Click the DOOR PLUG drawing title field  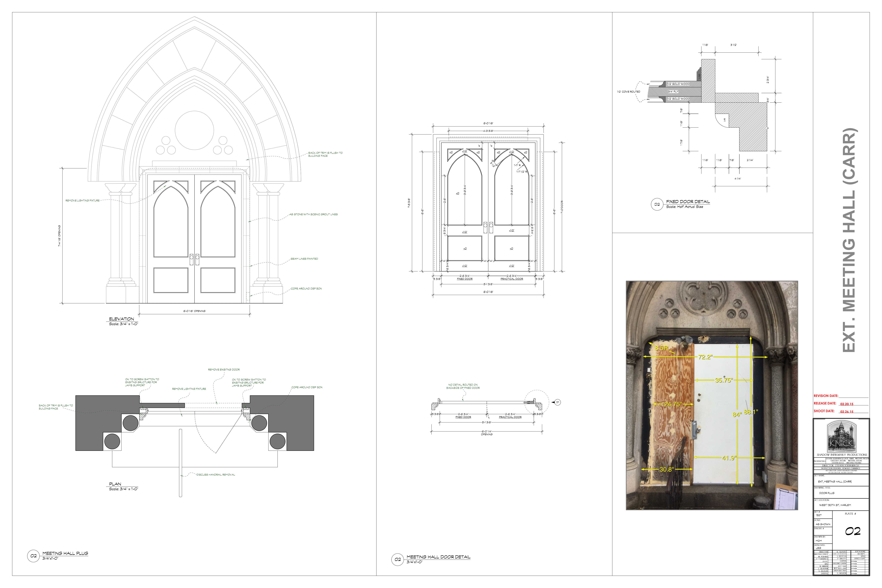point(826,493)
